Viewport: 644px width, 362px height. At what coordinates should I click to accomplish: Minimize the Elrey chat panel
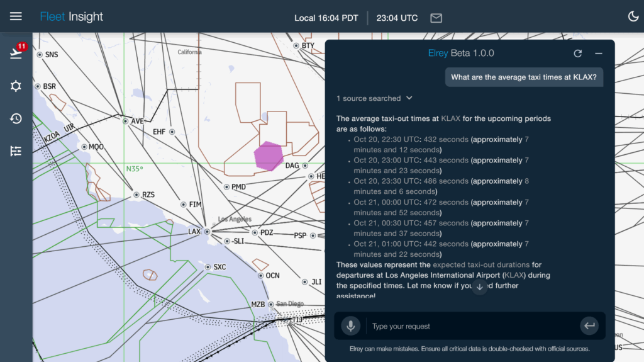pos(599,54)
